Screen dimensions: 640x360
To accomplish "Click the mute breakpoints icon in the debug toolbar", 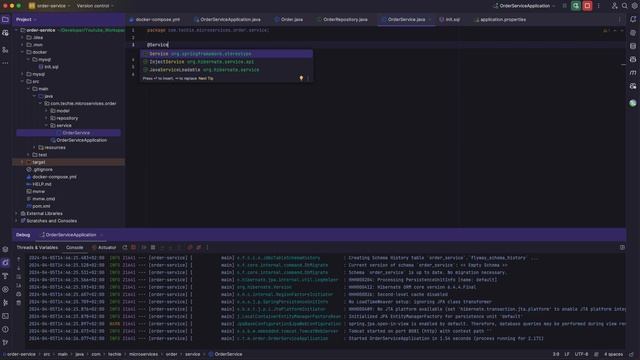I will click(199, 247).
